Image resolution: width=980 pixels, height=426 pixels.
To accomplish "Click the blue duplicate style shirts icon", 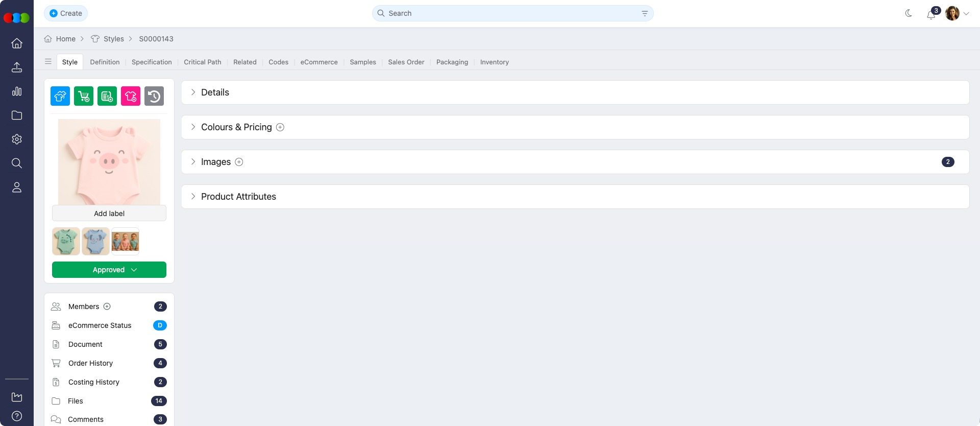I will pos(60,96).
